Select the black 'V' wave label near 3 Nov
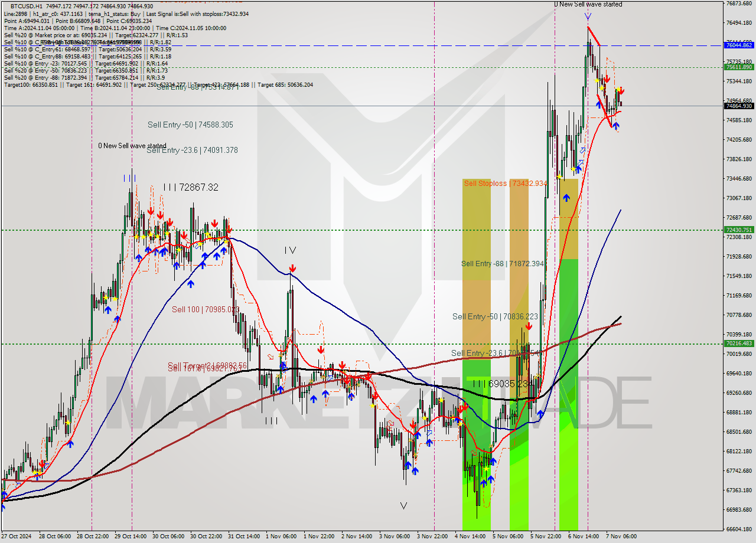Image resolution: width=756 pixels, height=543 pixels. 403,505
